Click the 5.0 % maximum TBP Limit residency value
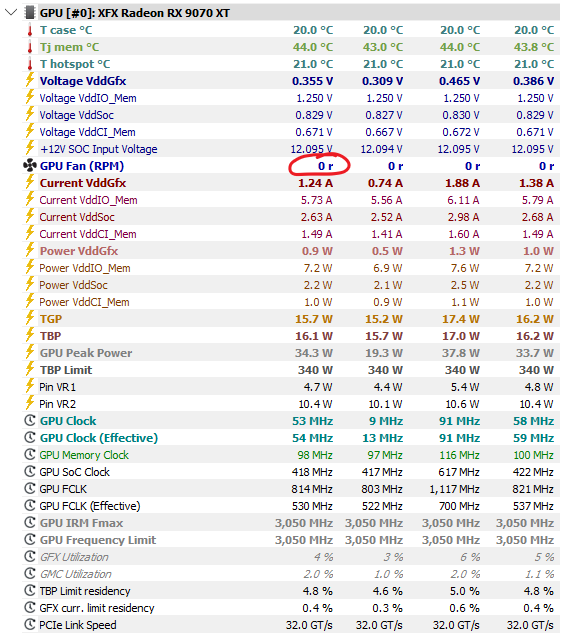Viewport: 571px width, 638px height. tap(465, 591)
